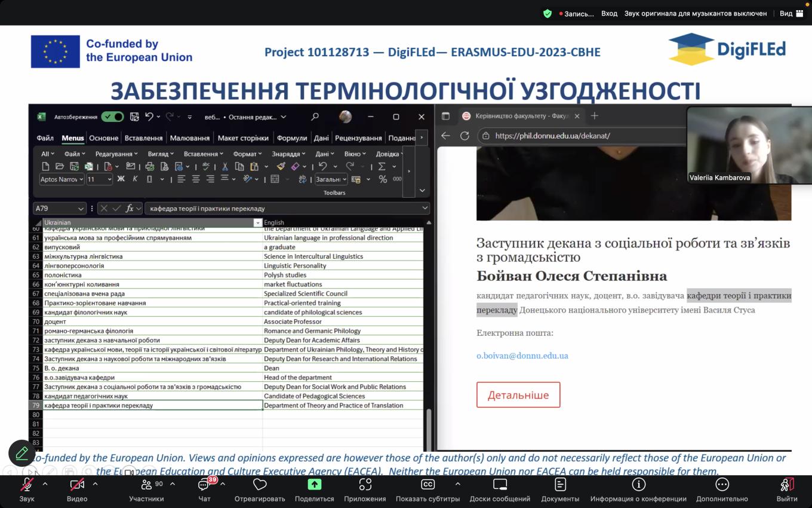Click the Доски сообщений whiteboards icon
The width and height of the screenshot is (812, 508).
click(500, 485)
